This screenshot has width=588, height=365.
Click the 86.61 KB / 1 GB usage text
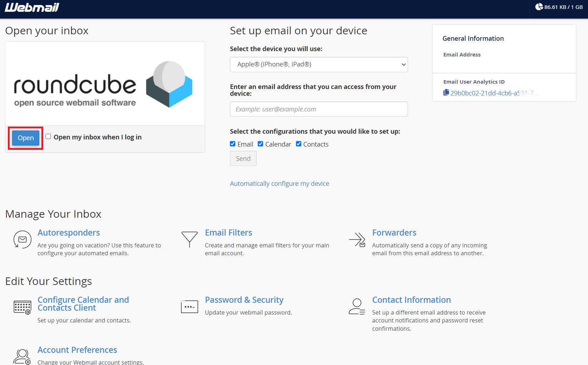tap(563, 7)
